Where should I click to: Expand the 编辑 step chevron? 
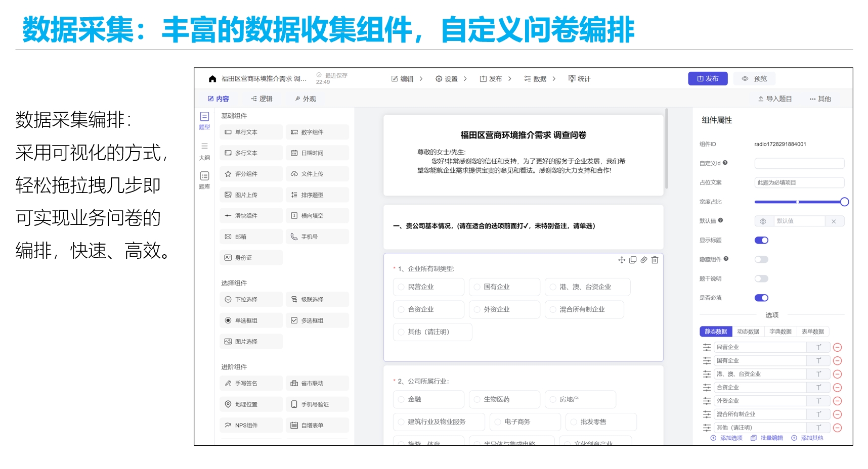pos(421,79)
